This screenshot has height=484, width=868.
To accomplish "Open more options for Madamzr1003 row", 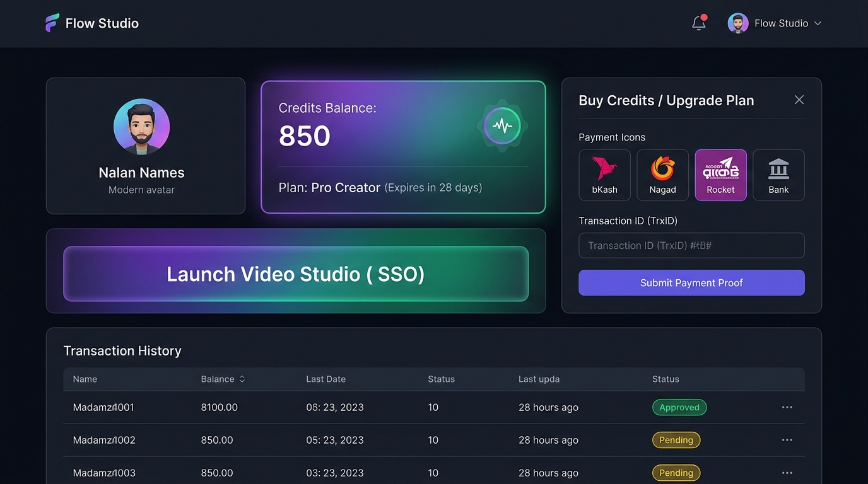I will click(787, 473).
